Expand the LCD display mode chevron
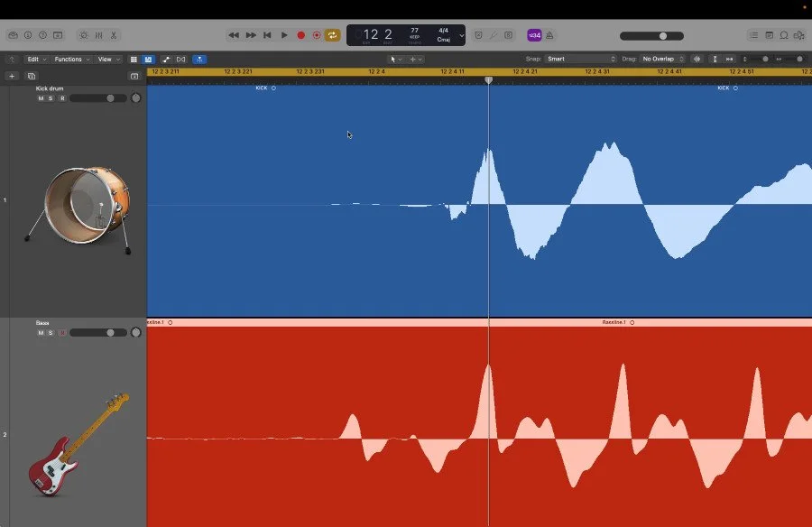The width and height of the screenshot is (812, 527). (461, 36)
